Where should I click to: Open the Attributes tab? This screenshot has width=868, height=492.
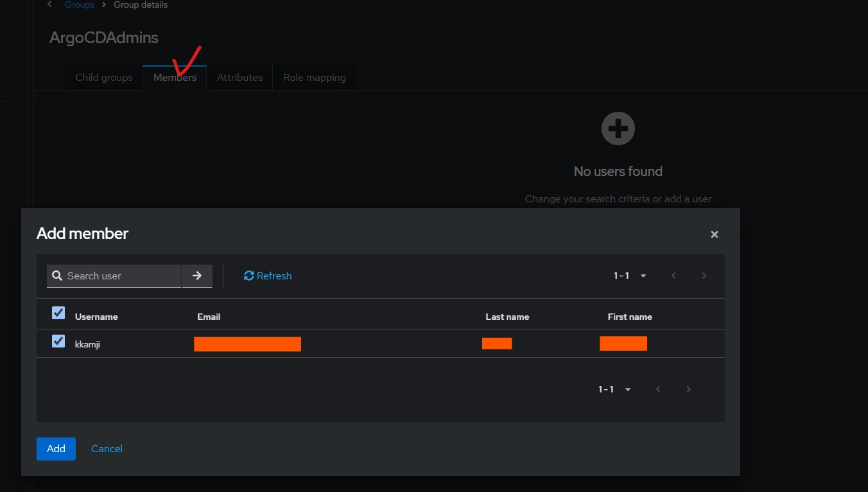coord(239,77)
